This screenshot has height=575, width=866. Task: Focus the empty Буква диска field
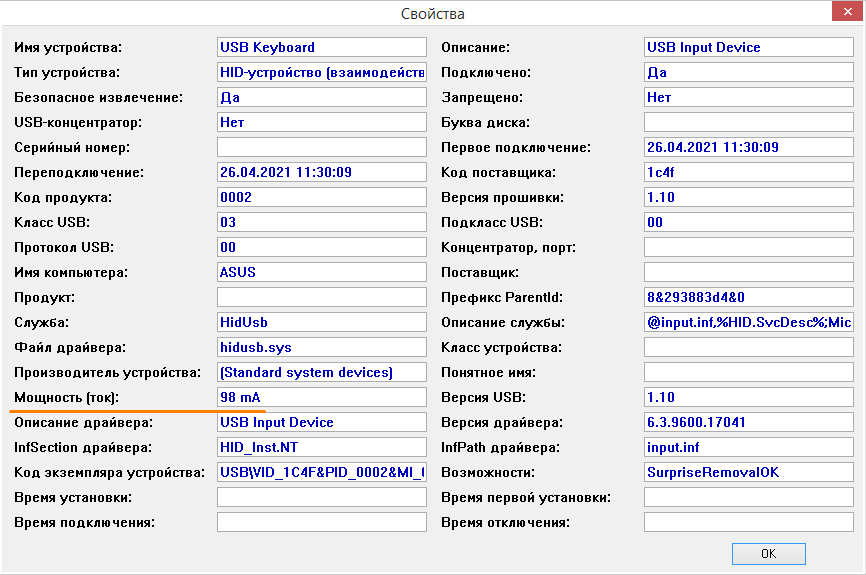[x=748, y=122]
